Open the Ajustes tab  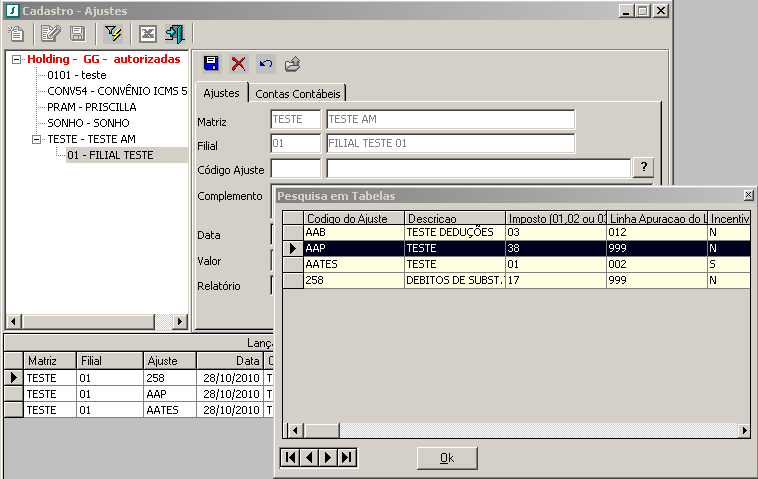click(x=221, y=93)
